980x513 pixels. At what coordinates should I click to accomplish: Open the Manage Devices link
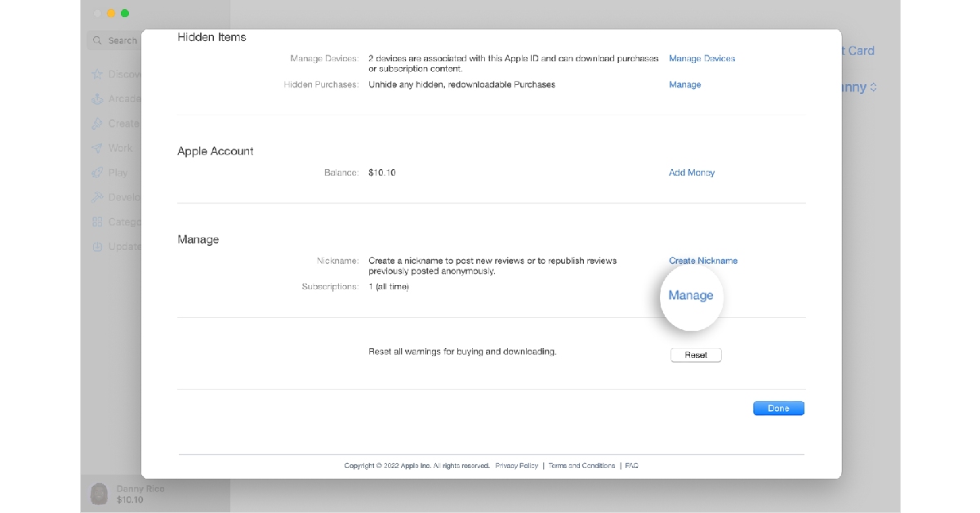pyautogui.click(x=702, y=59)
